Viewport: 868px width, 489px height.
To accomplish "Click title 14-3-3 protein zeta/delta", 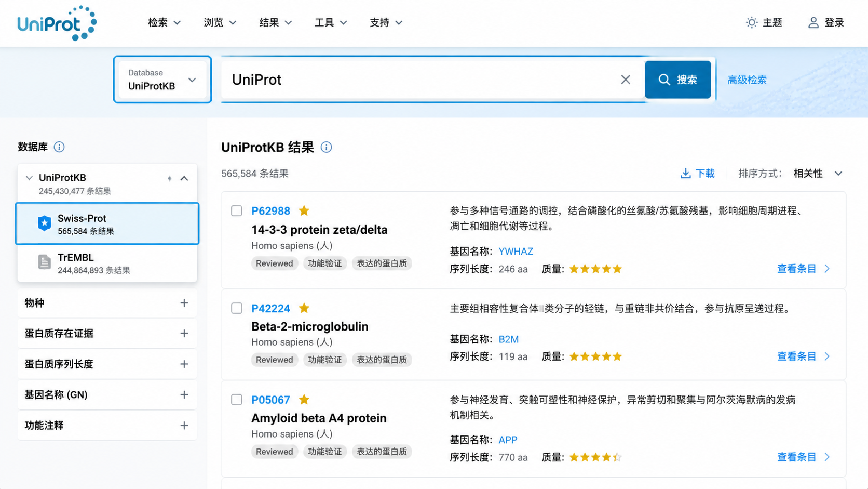I will click(x=319, y=230).
